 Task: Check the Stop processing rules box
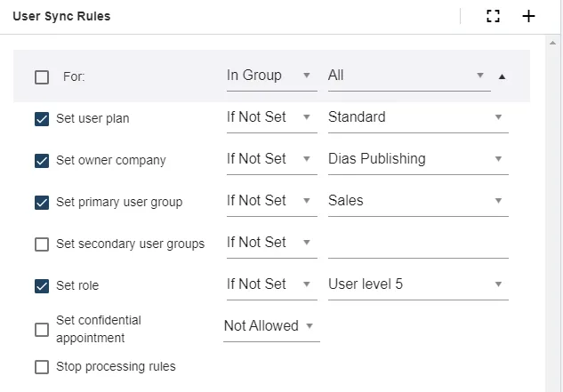42,367
